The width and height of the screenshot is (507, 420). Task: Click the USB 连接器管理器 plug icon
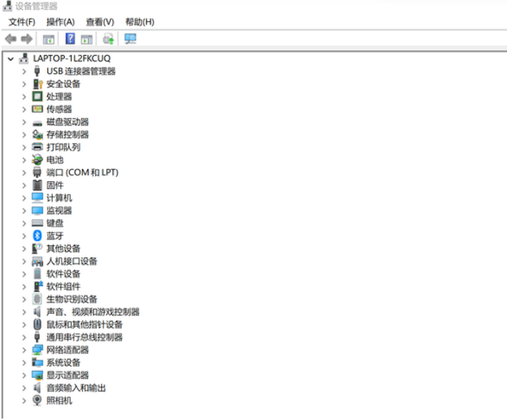click(x=37, y=71)
